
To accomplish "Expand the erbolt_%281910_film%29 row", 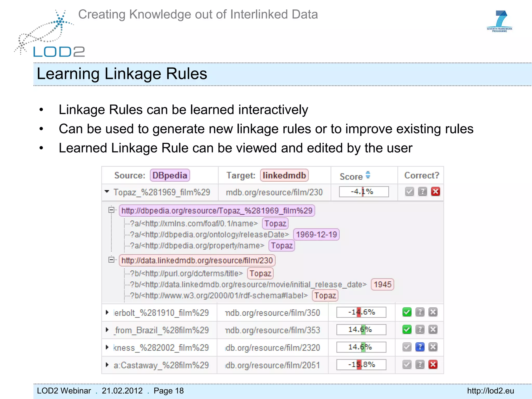I will pyautogui.click(x=107, y=312).
